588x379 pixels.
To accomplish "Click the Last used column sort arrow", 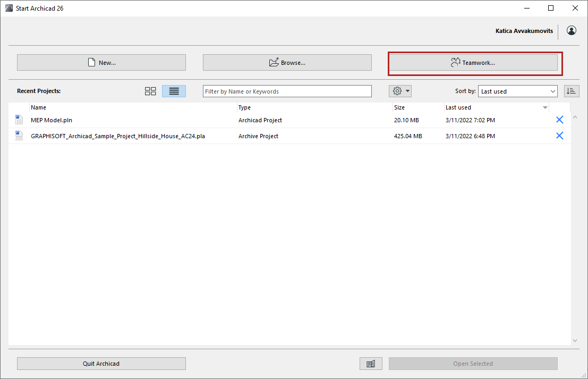I will 545,108.
